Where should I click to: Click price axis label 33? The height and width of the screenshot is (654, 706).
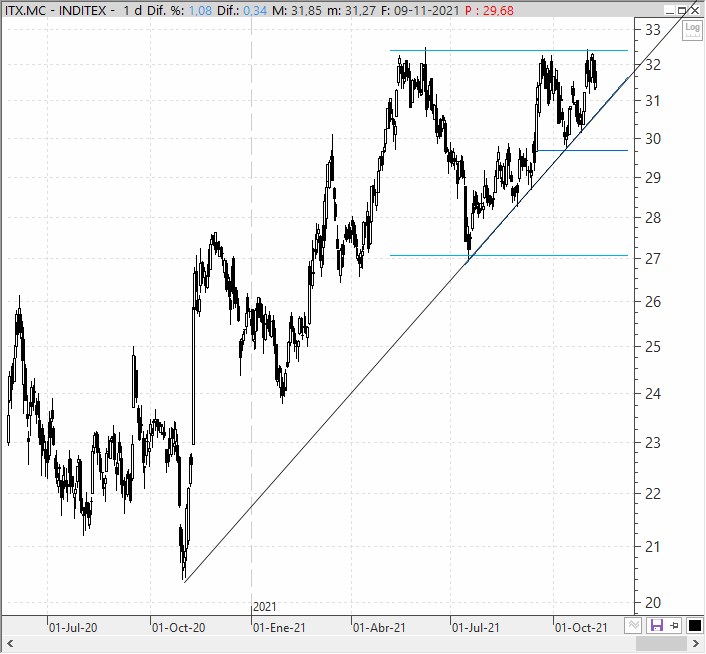pos(653,30)
